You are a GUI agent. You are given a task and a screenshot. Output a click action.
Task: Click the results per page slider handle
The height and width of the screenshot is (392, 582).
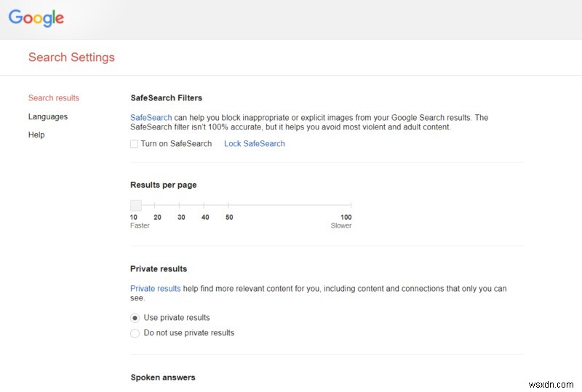pos(135,206)
